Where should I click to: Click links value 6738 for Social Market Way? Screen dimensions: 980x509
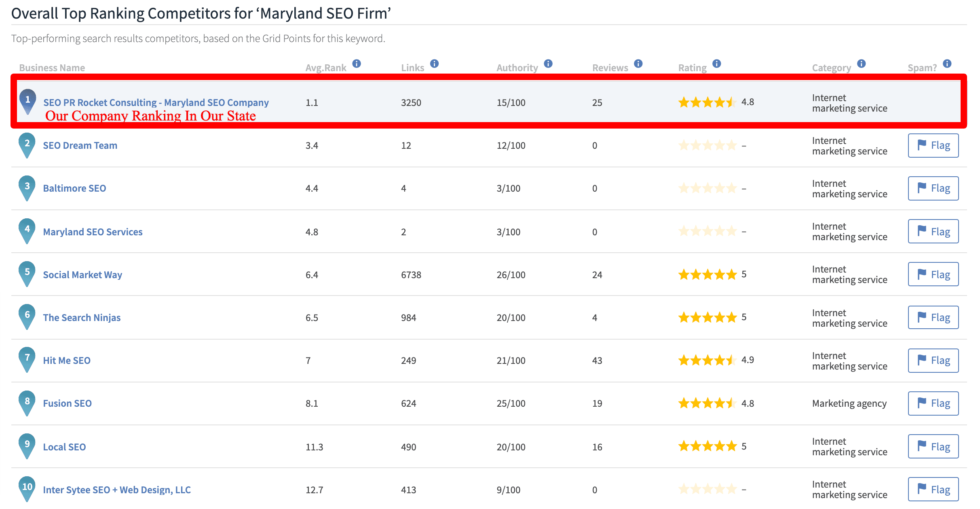click(411, 275)
